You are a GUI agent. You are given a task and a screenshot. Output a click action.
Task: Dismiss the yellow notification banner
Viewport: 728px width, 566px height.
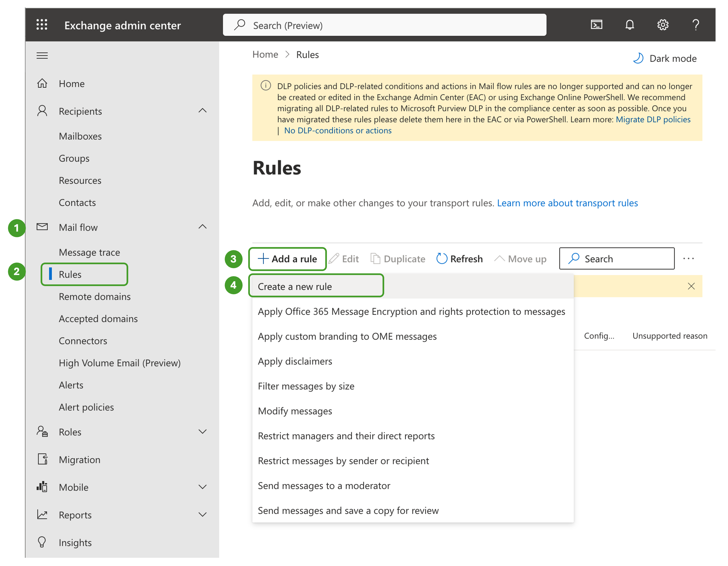point(691,286)
